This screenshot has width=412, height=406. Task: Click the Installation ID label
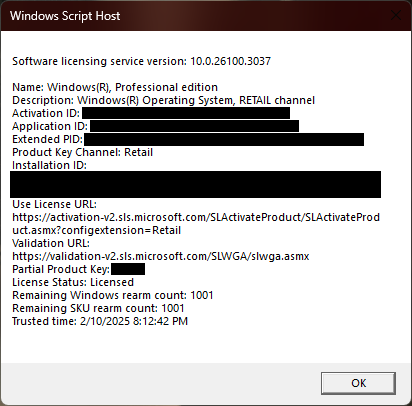click(x=49, y=165)
